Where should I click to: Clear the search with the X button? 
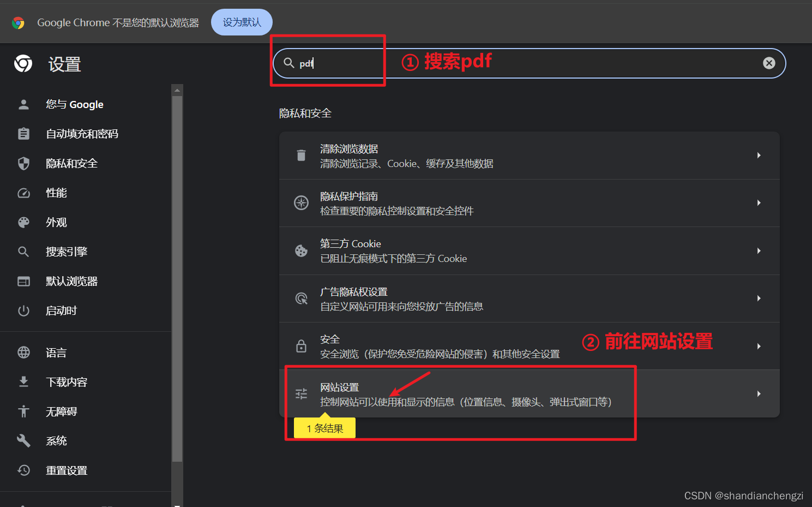tap(769, 63)
